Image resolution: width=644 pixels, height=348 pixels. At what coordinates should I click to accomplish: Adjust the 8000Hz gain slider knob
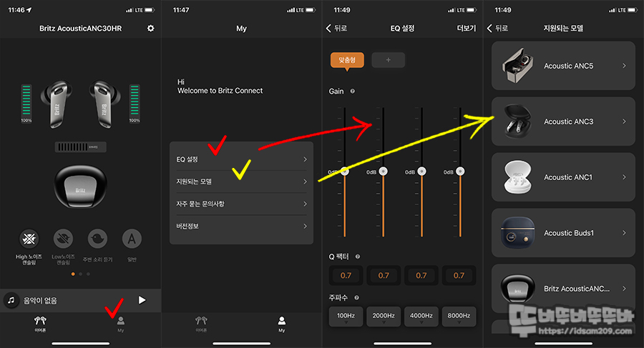click(460, 171)
